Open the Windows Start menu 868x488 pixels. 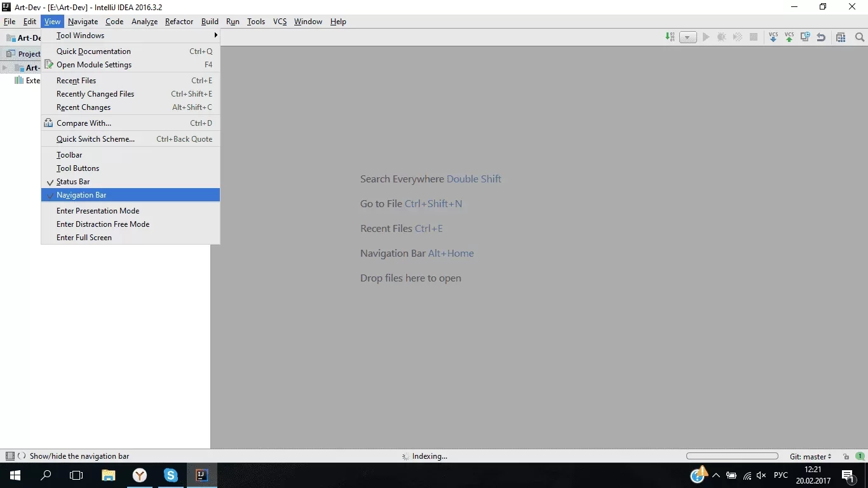[x=15, y=475]
